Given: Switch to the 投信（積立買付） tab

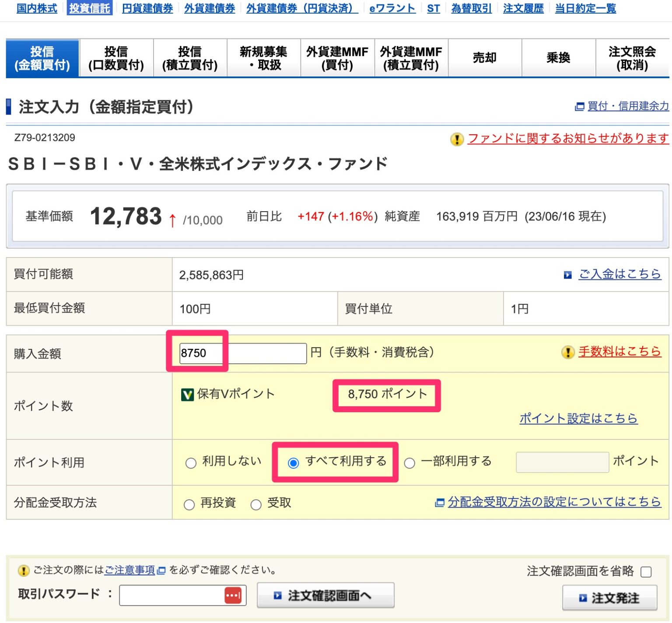Looking at the screenshot, I should 189,57.
